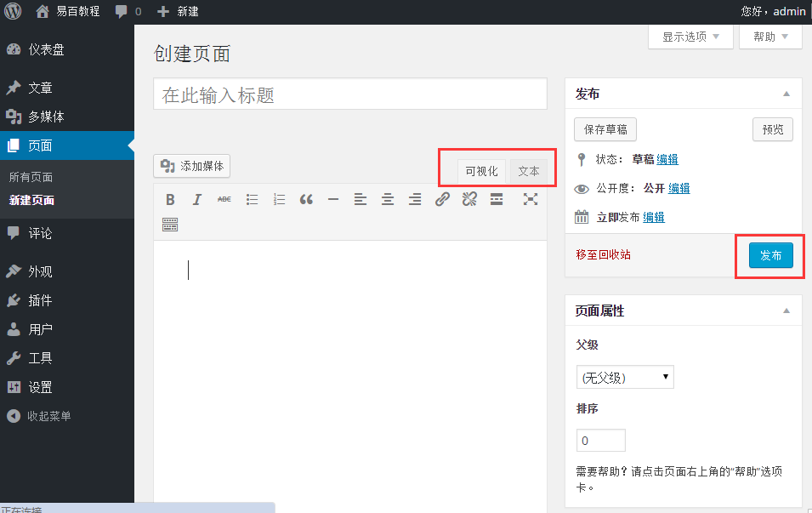Click the blue 发布 publish button
The image size is (812, 513).
point(770,255)
